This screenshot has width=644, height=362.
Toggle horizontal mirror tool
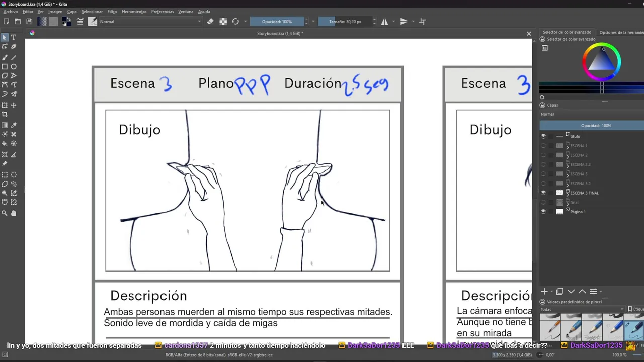tap(384, 22)
